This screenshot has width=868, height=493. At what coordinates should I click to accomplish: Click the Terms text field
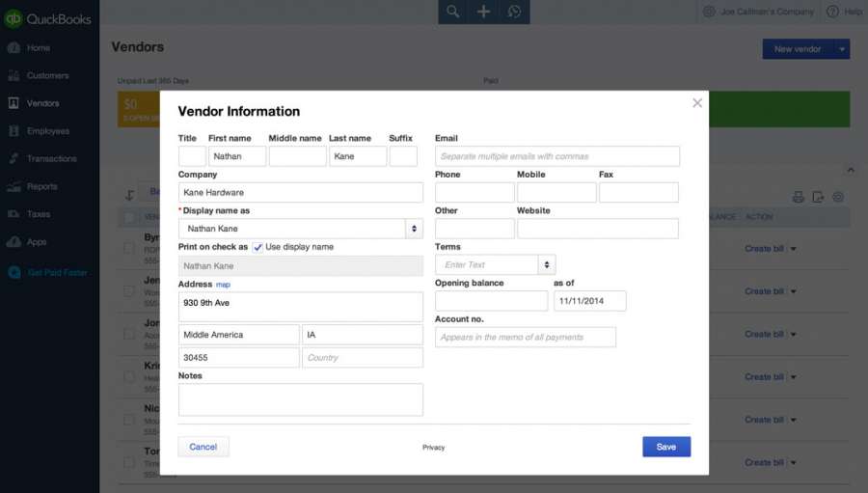487,264
